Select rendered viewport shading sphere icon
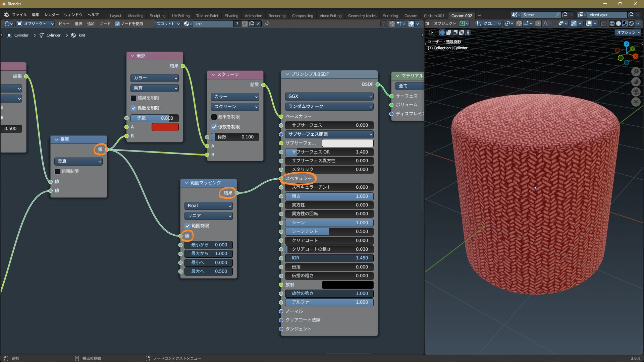The width and height of the screenshot is (644, 362). click(631, 23)
